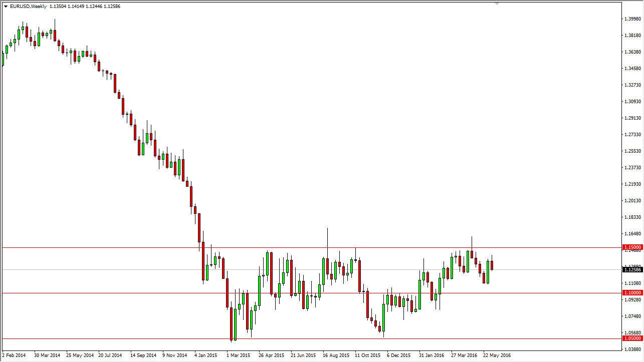Click the EURUSD,Weekly chart title
The image size is (644, 362).
(x=28, y=7)
